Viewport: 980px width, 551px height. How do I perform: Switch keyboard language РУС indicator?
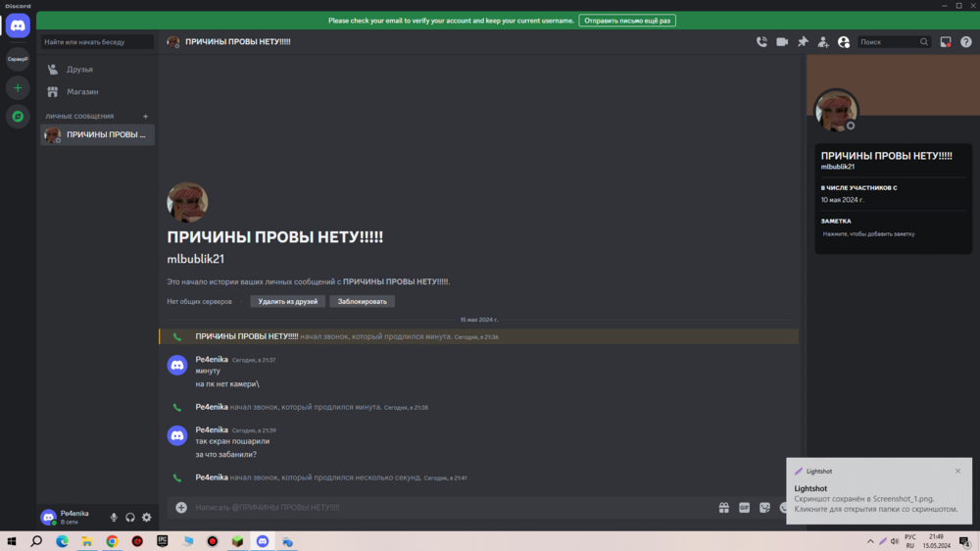(x=910, y=541)
